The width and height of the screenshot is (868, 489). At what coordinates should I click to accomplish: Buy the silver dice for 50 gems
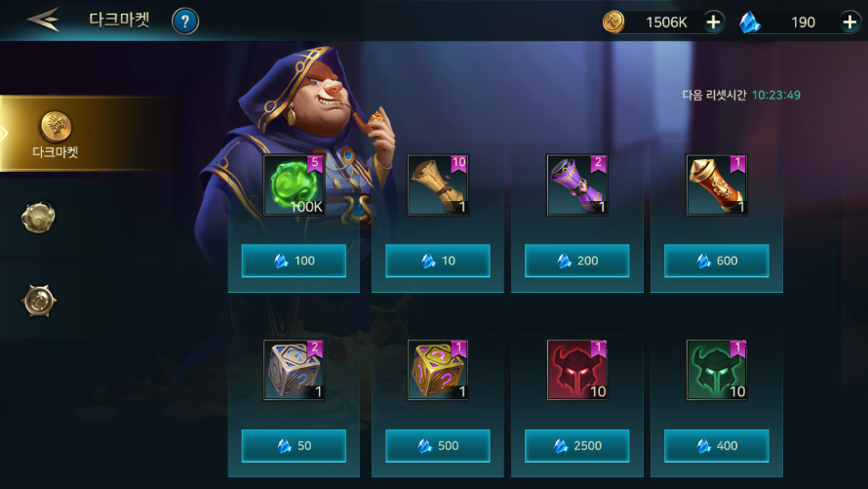(x=294, y=445)
